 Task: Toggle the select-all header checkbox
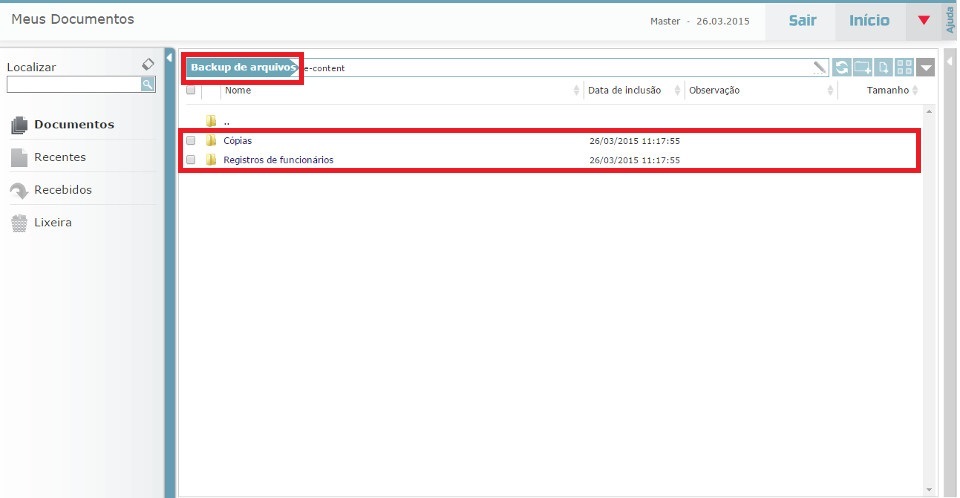pos(191,90)
